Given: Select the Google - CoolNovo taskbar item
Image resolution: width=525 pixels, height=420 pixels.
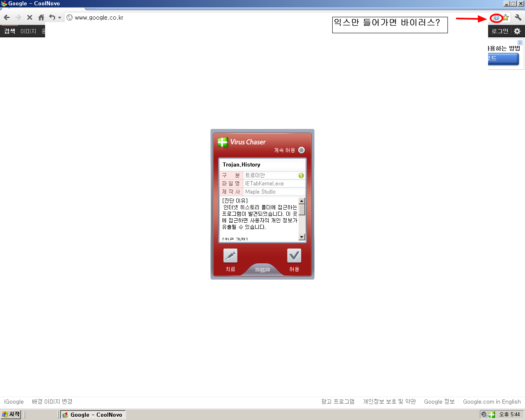Looking at the screenshot, I should click(x=93, y=415).
